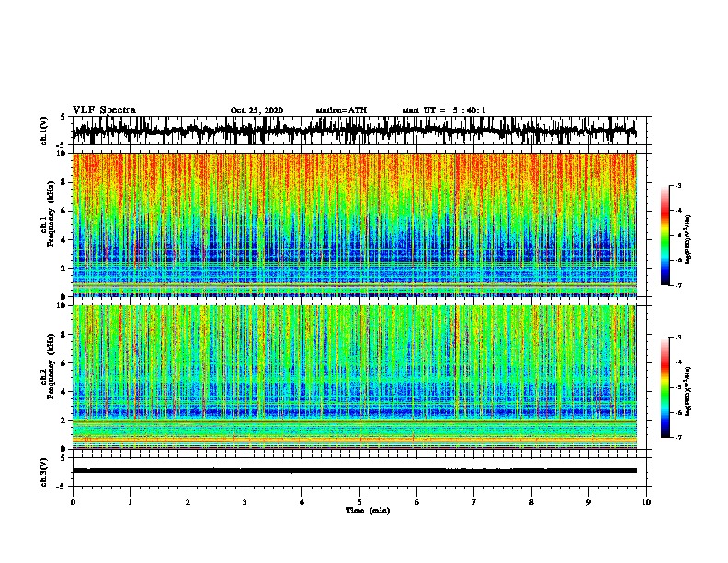Click the ch.1 colorbar log(PSD) label
Viewport: 728px width, 563px height.
click(688, 239)
